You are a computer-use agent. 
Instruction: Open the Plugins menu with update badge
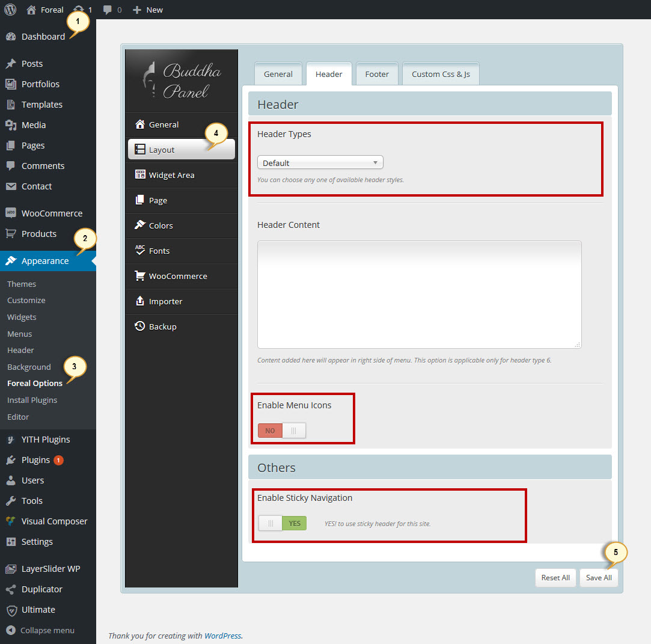coord(47,460)
